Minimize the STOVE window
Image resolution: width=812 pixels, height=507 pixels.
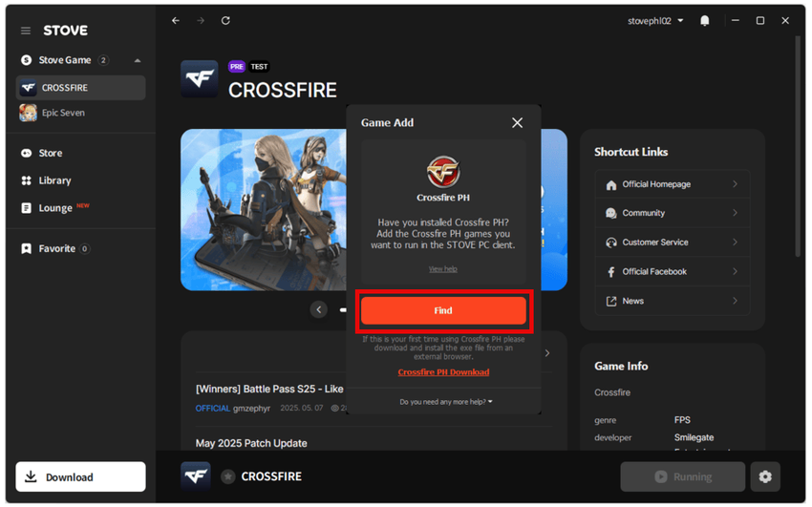(736, 21)
